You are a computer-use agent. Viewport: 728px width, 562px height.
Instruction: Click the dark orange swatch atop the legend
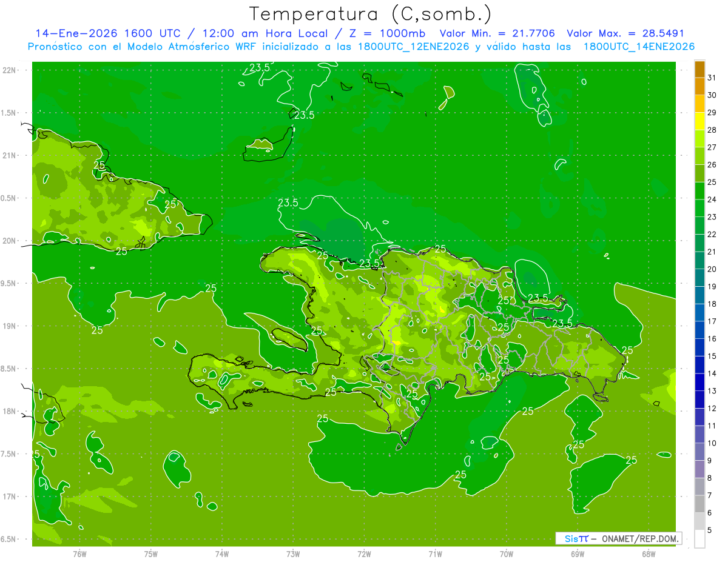click(699, 69)
